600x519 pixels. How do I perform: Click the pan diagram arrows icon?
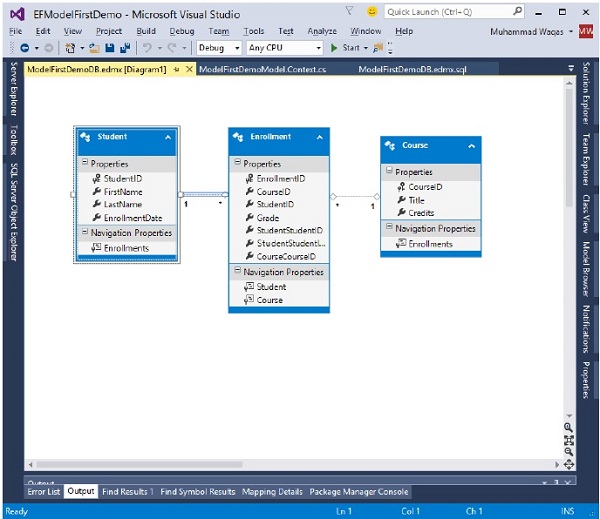pyautogui.click(x=569, y=464)
